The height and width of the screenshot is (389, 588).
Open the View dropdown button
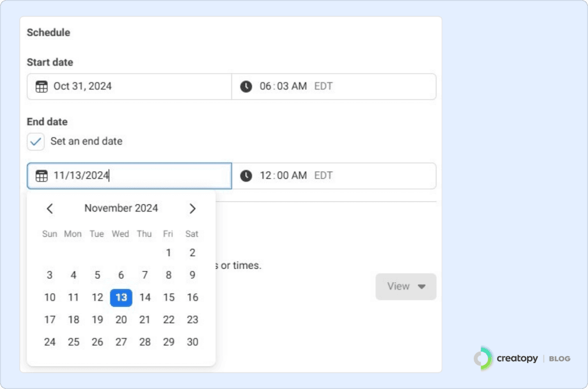click(x=406, y=286)
